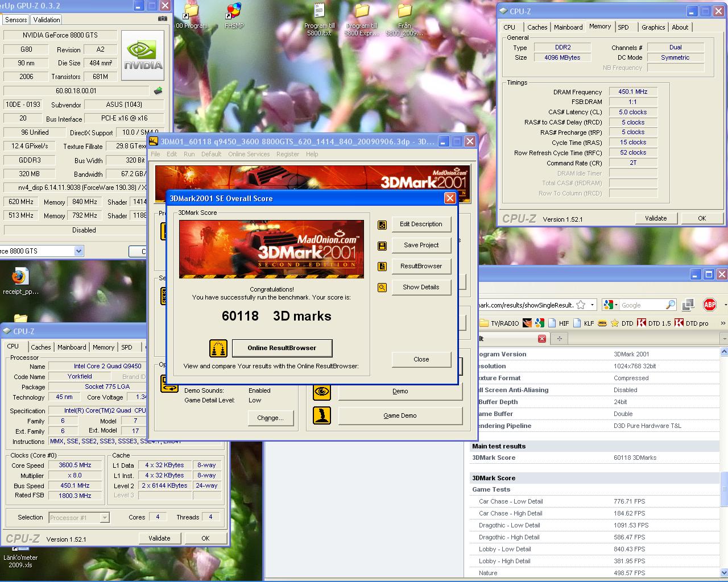This screenshot has height=582, width=728.
Task: Click the tab preview icon beside ABP
Action: click(x=688, y=305)
